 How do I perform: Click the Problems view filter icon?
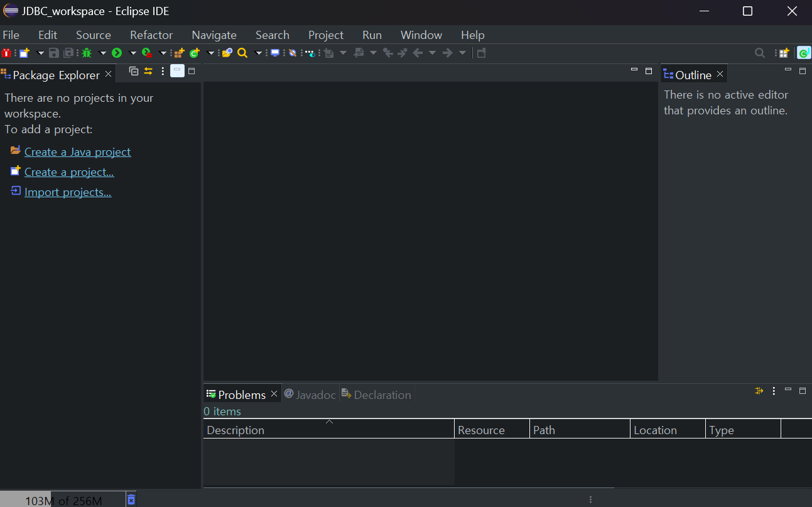759,391
